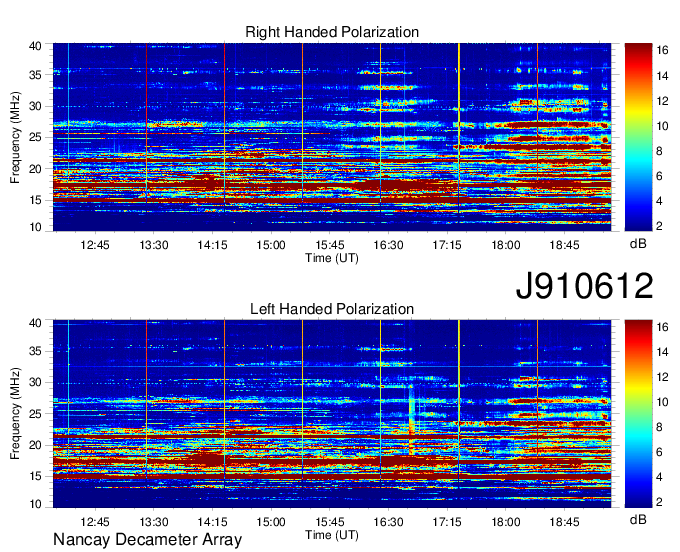The image size is (680, 552).
Task: Click the 12:45 tick label on top plot
Action: pos(95,245)
